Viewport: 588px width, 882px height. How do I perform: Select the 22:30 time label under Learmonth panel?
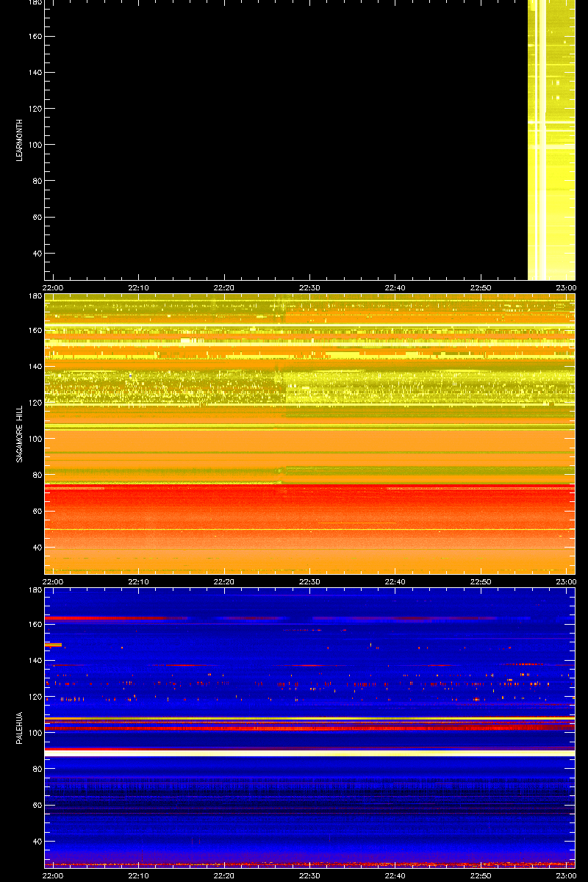point(310,287)
